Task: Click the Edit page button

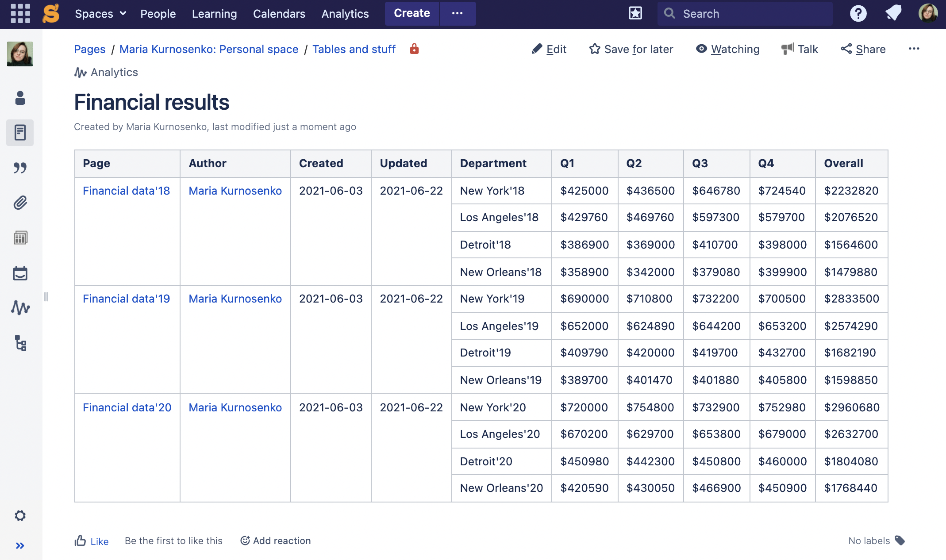Action: tap(549, 49)
